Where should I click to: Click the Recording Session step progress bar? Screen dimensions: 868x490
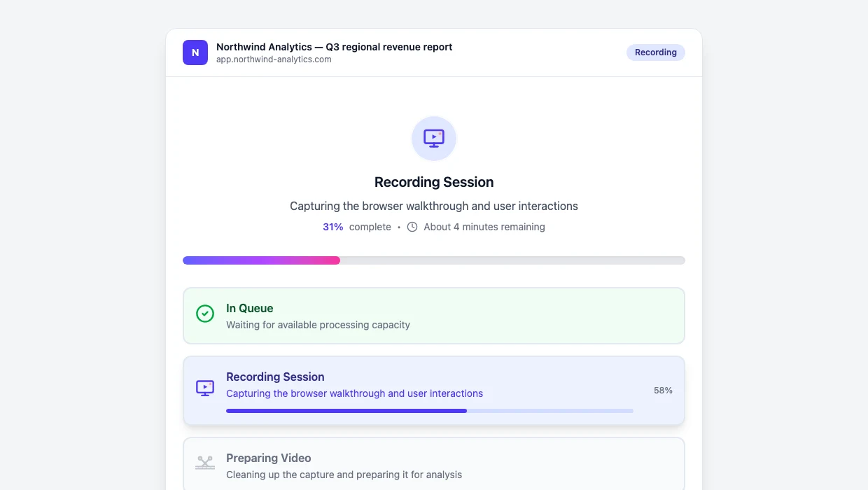[430, 411]
